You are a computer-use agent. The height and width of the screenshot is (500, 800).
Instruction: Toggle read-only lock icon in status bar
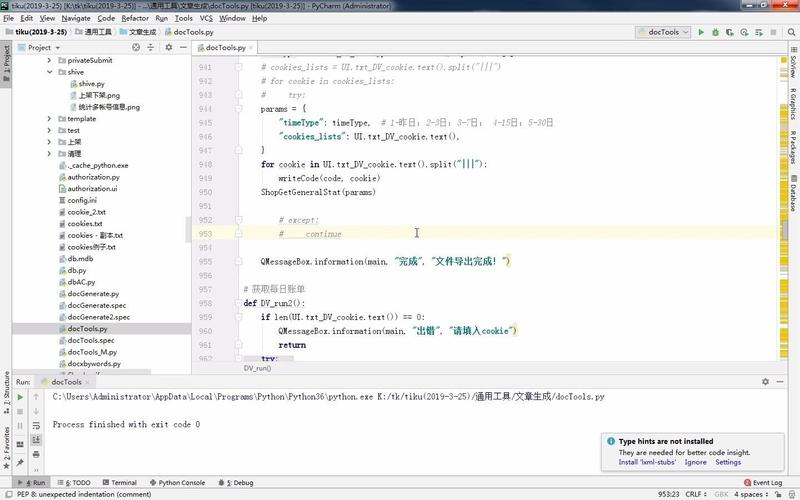[x=778, y=494]
